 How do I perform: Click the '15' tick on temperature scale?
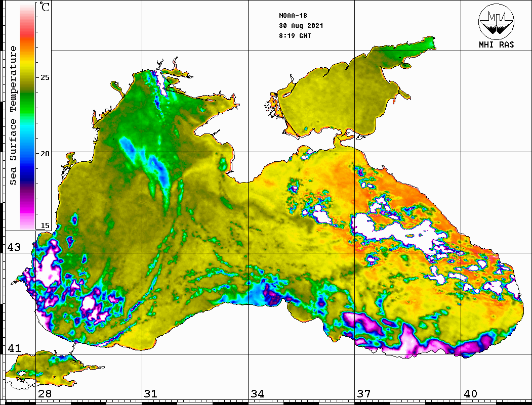(45, 226)
